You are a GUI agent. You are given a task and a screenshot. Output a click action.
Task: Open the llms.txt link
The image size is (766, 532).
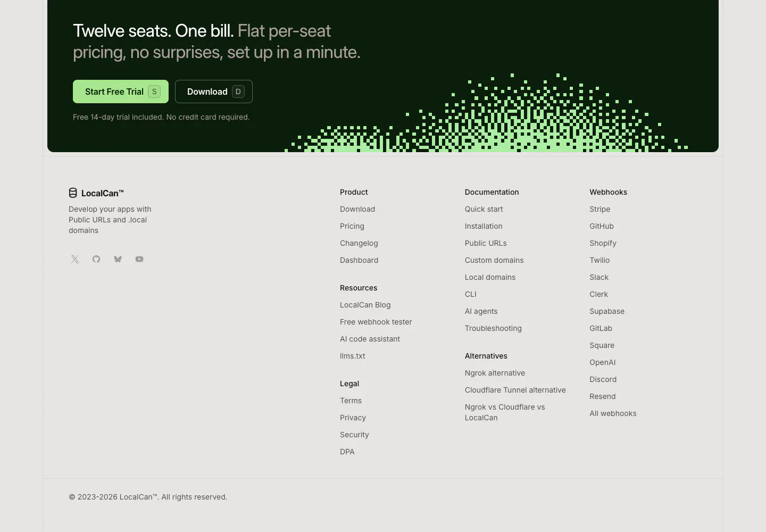pos(353,356)
